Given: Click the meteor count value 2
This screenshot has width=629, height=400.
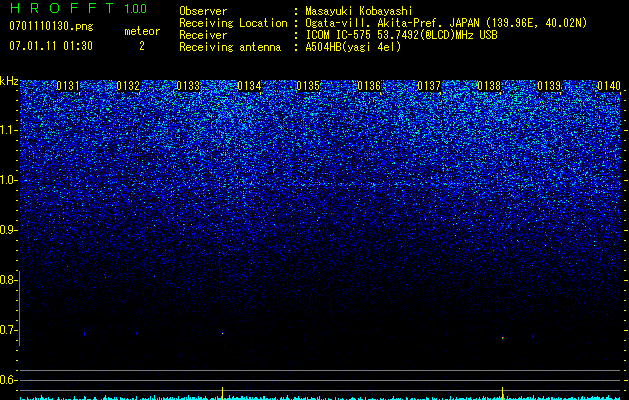Looking at the screenshot, I should pyautogui.click(x=142, y=46).
